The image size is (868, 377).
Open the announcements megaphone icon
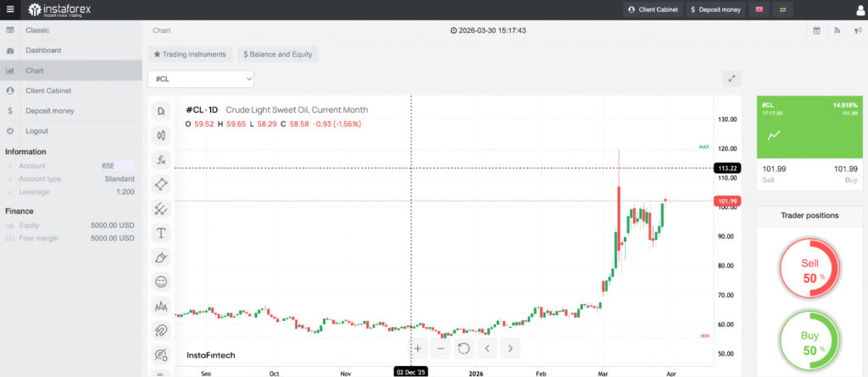(858, 30)
